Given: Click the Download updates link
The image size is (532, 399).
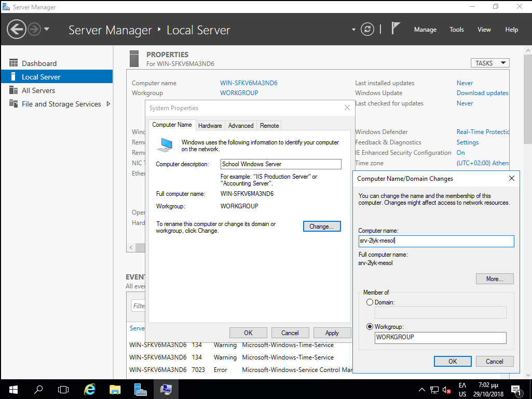Looking at the screenshot, I should tap(482, 93).
